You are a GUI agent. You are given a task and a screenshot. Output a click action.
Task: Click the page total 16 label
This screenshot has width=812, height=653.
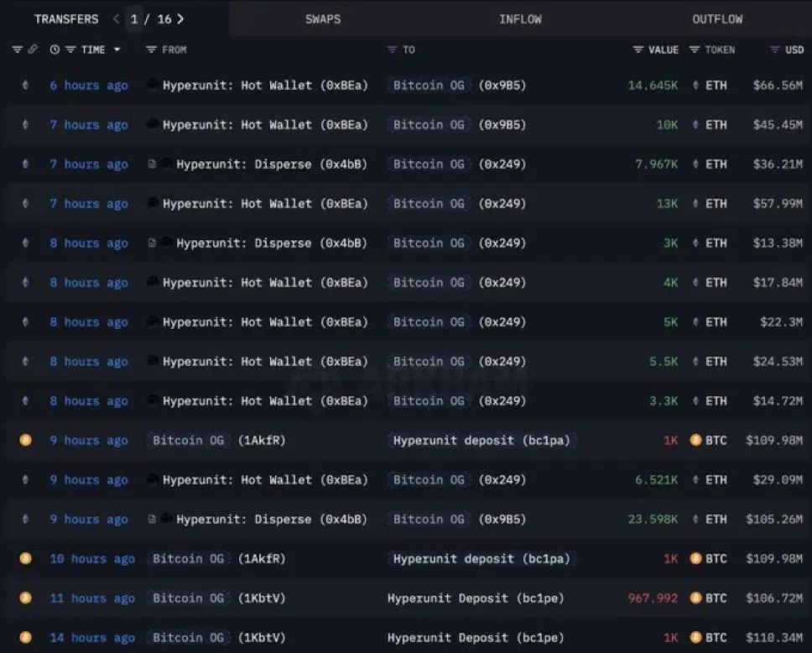click(x=164, y=19)
